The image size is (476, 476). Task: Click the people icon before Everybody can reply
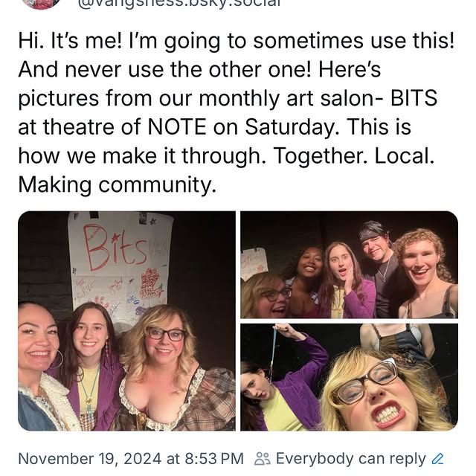pyautogui.click(x=262, y=459)
